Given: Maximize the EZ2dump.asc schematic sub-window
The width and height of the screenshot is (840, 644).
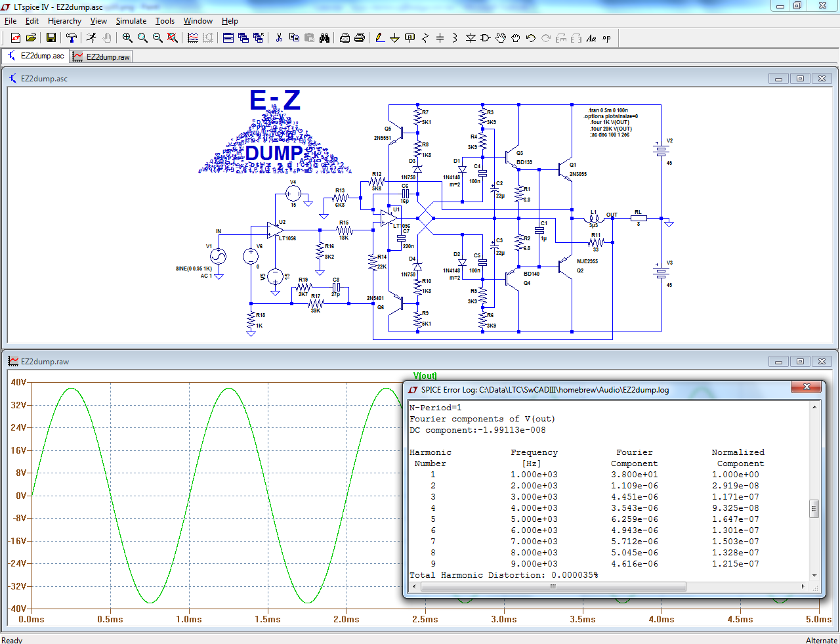Looking at the screenshot, I should pyautogui.click(x=800, y=78).
